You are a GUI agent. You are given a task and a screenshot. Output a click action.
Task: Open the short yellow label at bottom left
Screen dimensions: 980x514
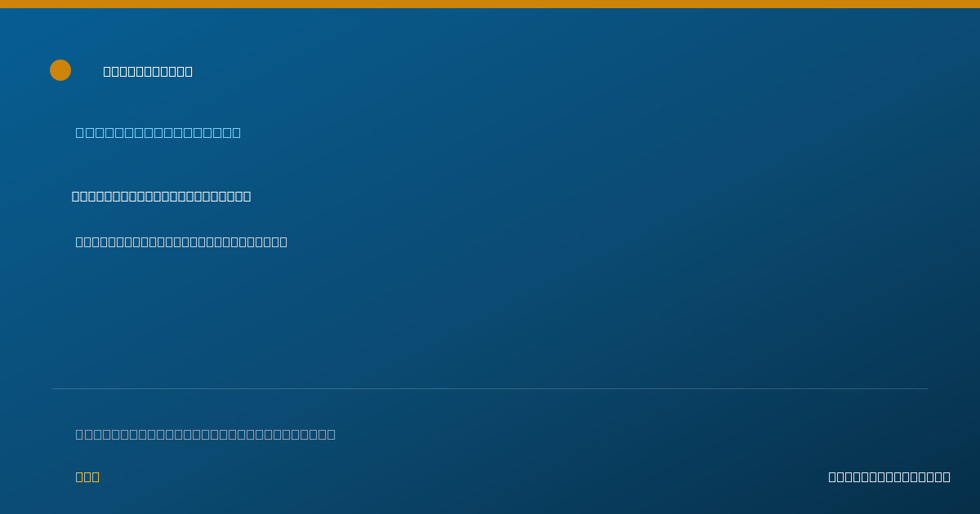(x=87, y=476)
